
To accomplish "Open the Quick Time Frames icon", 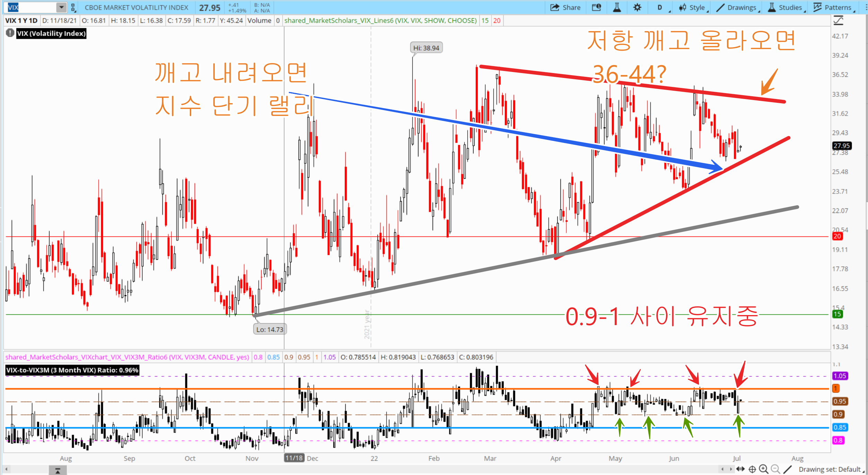I will coord(596,8).
